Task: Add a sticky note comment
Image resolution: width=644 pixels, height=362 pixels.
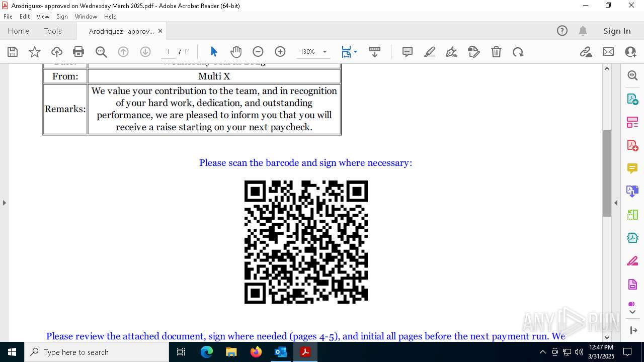Action: (408, 52)
